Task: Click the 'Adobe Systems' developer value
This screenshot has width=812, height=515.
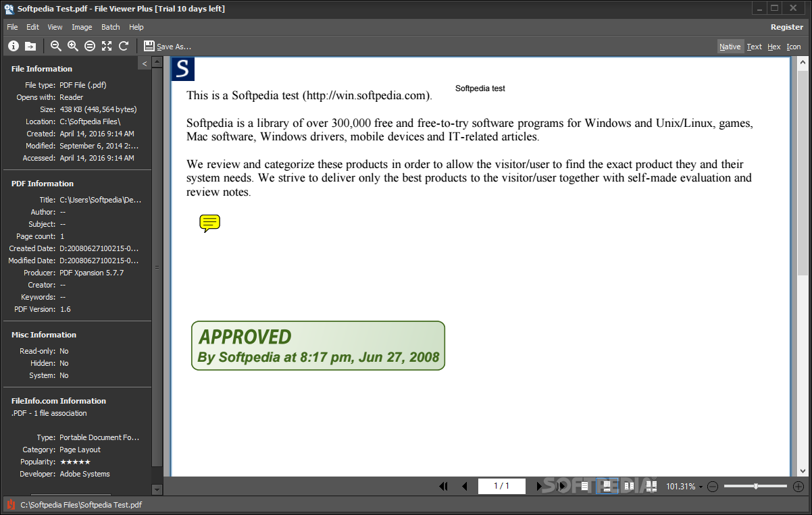Action: point(84,474)
